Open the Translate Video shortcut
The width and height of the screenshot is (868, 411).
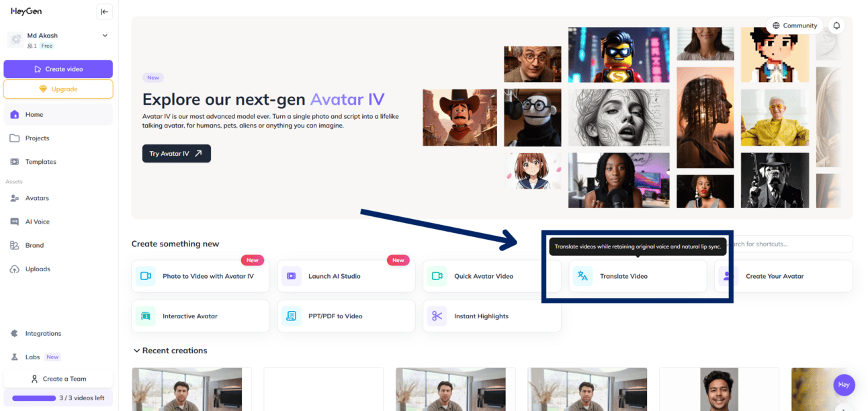click(638, 276)
